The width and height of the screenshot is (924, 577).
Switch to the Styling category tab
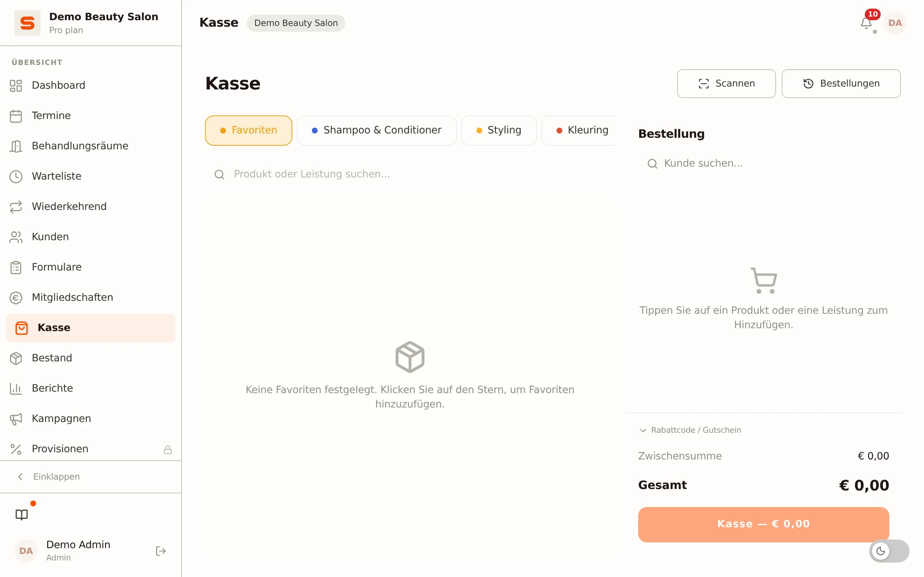(x=499, y=130)
